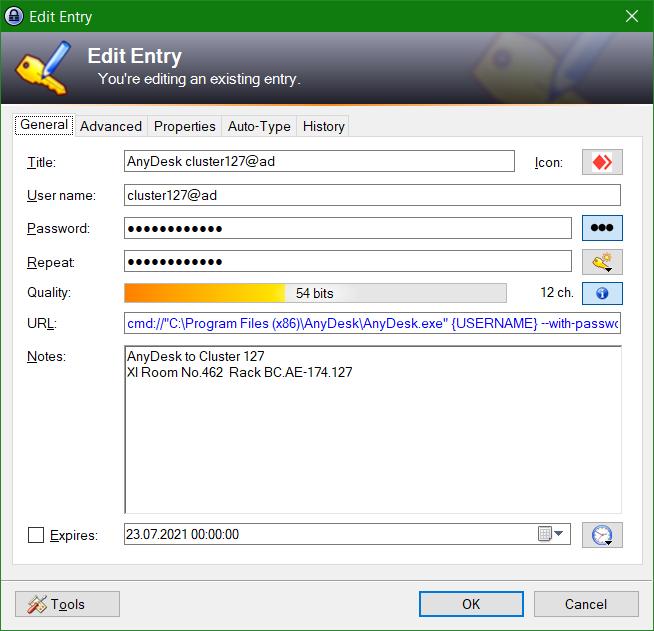Open the expiry presets clock button

[602, 535]
